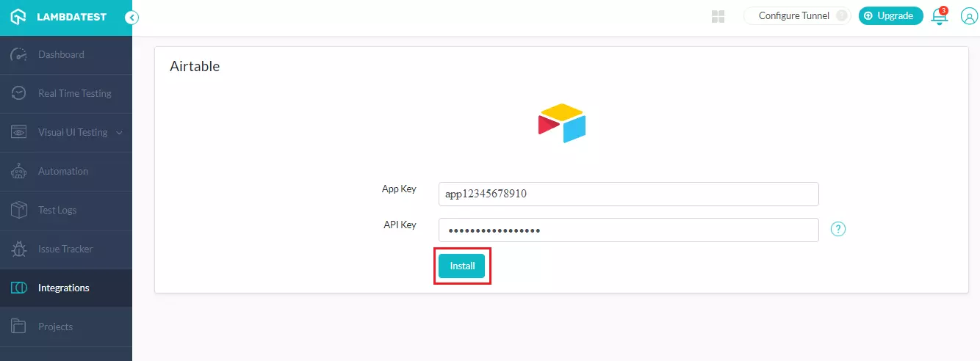Screen dimensions: 980x361
Task: Open the Dashboard menu item
Action: click(66, 54)
